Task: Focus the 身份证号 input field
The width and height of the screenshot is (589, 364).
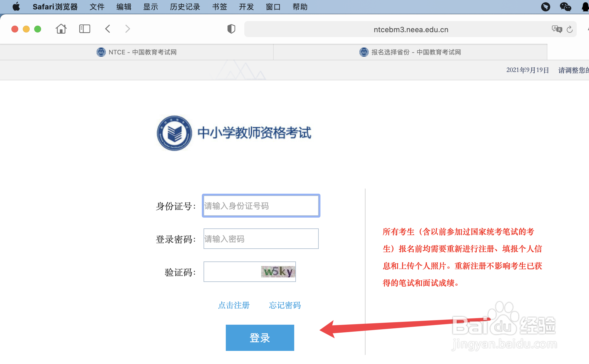Action: pyautogui.click(x=261, y=206)
